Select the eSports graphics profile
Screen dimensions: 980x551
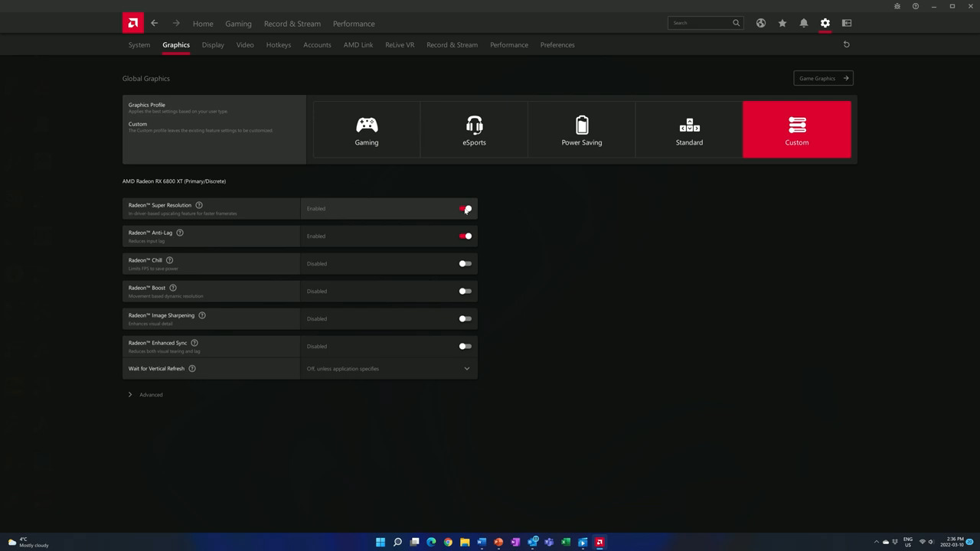[x=474, y=130]
